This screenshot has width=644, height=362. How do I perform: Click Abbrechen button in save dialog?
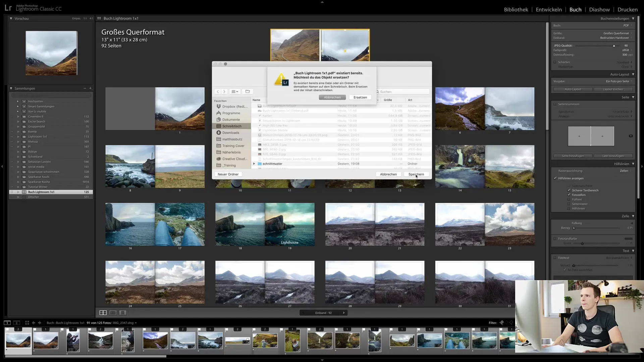[388, 174]
